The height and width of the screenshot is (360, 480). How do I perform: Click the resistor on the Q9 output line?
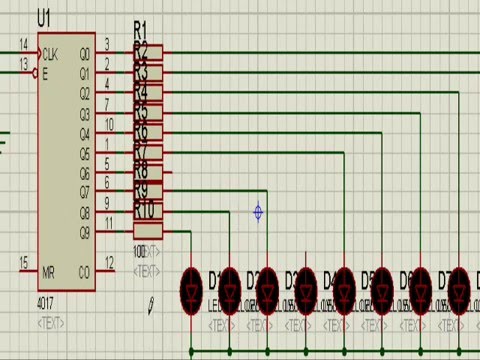point(148,231)
